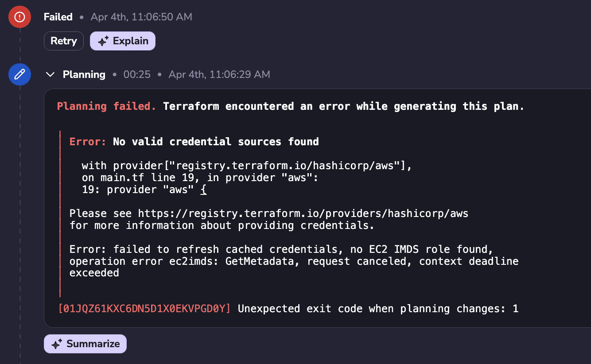Click the sparkle icon on Explain

(103, 41)
